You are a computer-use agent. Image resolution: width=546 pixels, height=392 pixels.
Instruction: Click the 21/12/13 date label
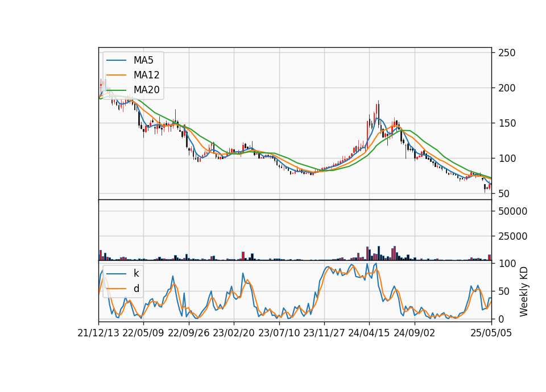[x=98, y=333]
